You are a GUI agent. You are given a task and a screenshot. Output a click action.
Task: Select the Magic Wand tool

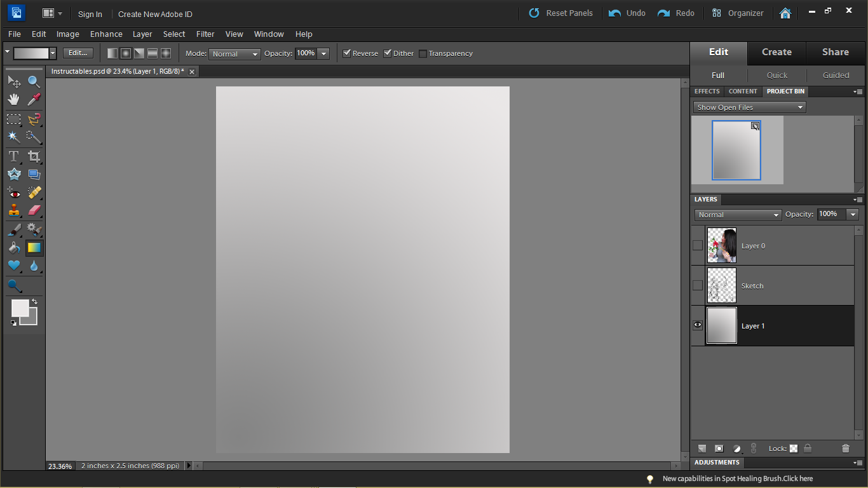coord(14,137)
